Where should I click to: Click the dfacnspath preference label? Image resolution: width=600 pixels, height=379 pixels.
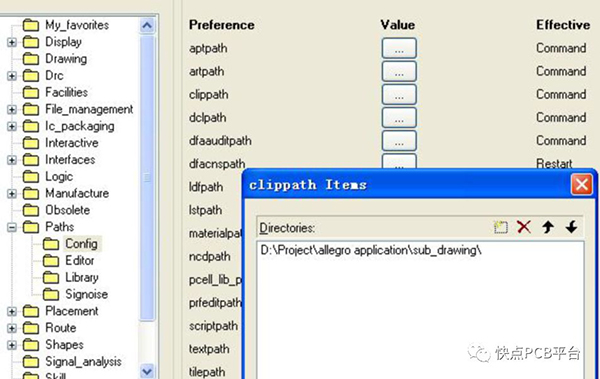coord(217,164)
